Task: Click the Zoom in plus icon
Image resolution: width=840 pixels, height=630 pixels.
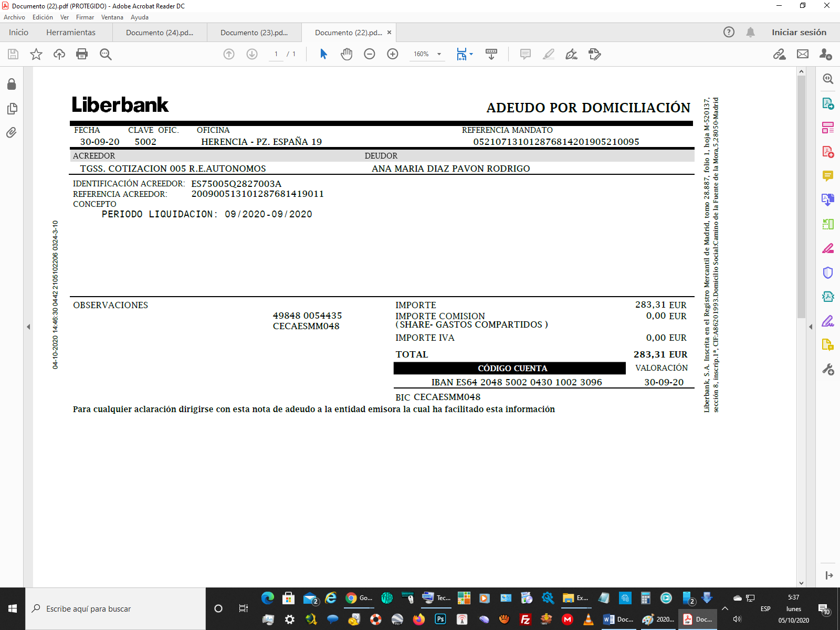Action: (x=393, y=54)
